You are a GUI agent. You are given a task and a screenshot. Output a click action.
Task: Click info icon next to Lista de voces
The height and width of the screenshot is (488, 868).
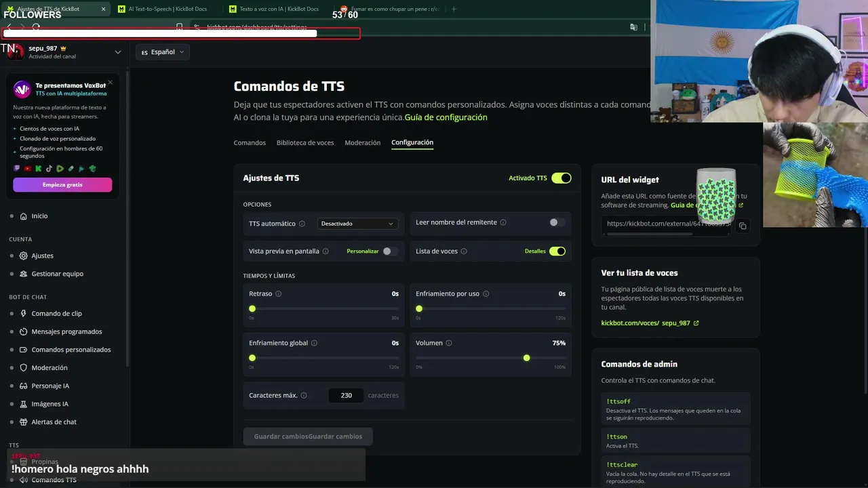coord(464,251)
